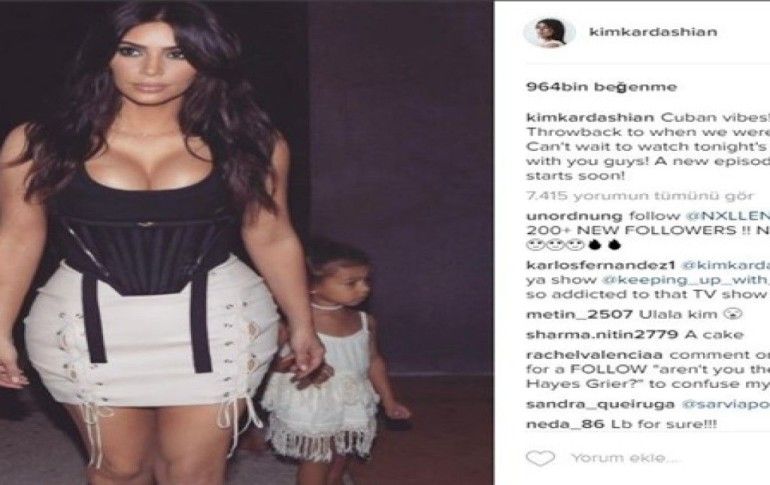Click the heart like icon
This screenshot has height=485, width=770.
[540, 458]
